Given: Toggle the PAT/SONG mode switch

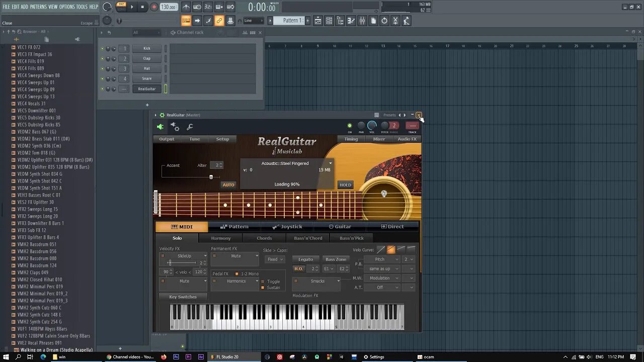Looking at the screenshot, I should pos(121,7).
